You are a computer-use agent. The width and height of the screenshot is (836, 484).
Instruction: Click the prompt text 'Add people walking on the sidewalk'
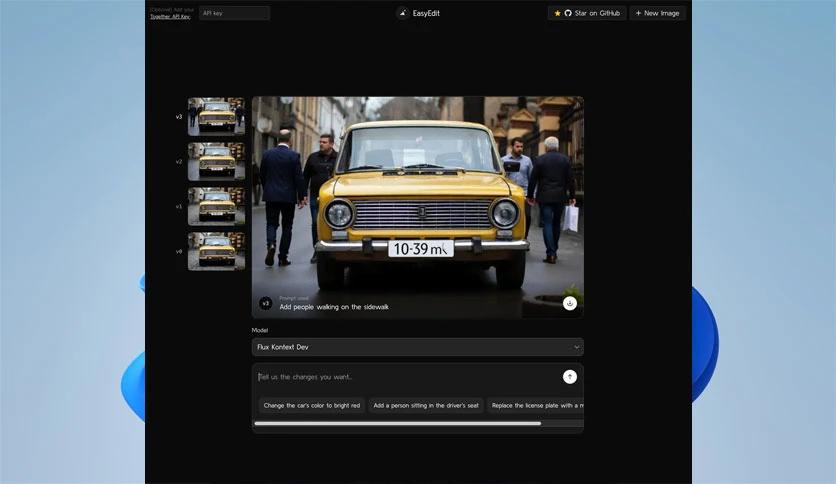[334, 307]
